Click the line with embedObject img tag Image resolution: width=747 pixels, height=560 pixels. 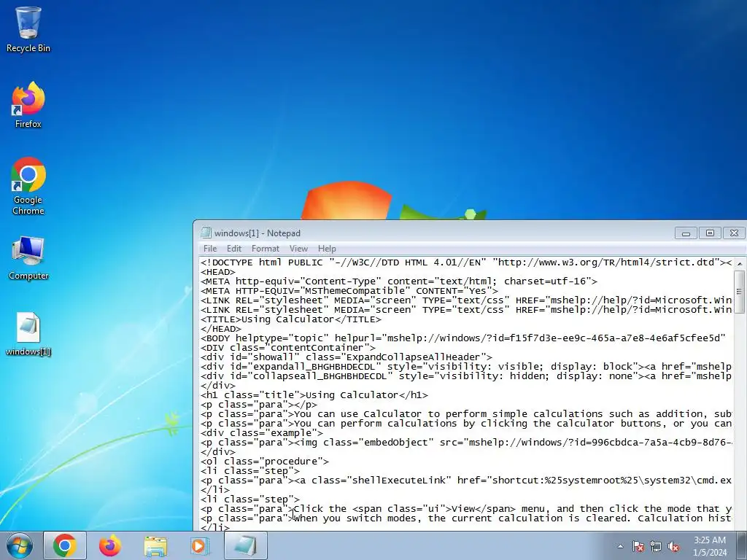pos(466,443)
